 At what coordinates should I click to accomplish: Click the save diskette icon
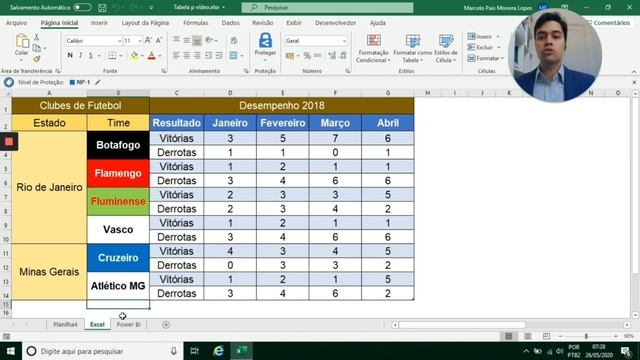coord(102,7)
